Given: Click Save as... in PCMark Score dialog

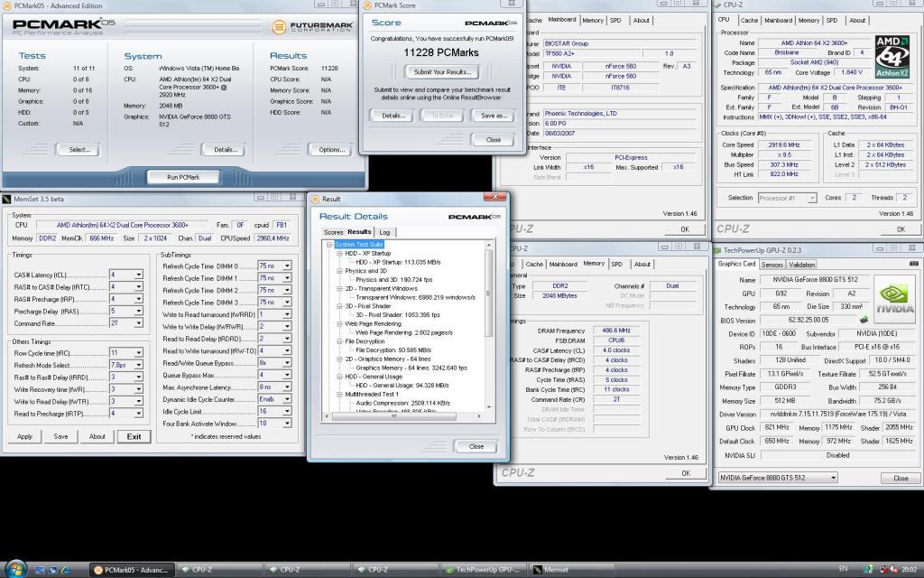Looking at the screenshot, I should click(493, 116).
